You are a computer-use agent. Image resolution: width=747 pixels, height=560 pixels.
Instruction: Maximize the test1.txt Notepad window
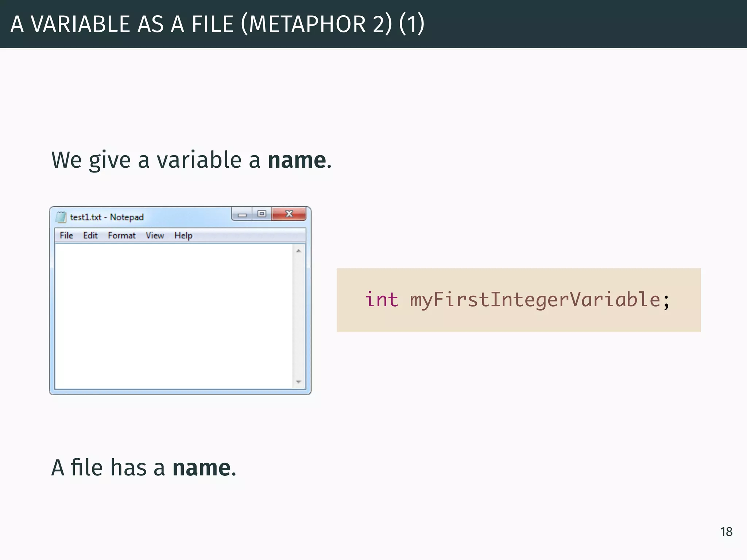[x=262, y=214]
